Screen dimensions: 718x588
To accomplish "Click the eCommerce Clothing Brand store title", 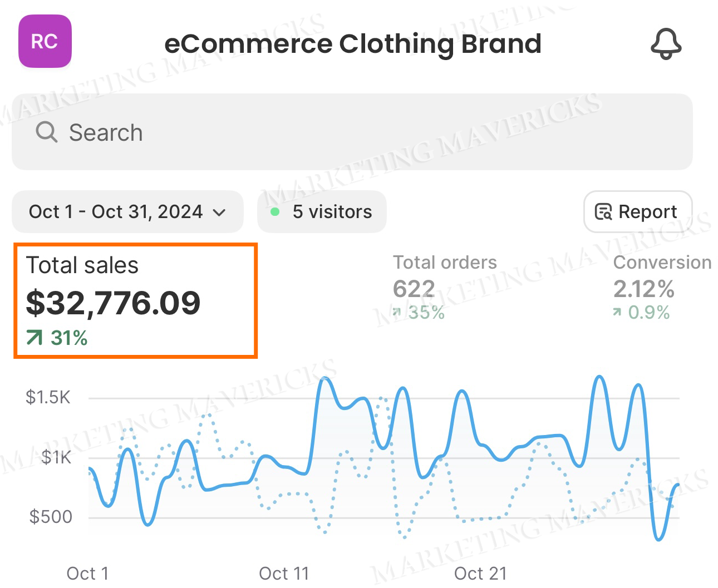I will coord(352,43).
